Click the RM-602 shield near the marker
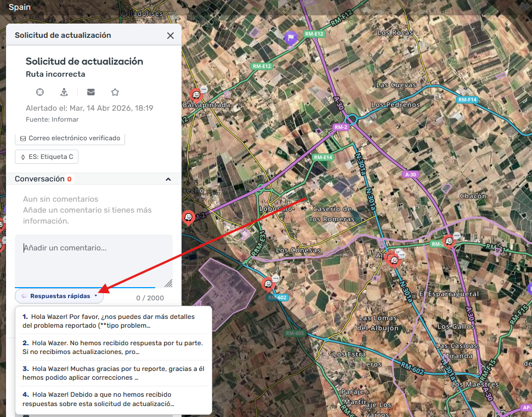This screenshot has width=532, height=417. click(x=277, y=298)
